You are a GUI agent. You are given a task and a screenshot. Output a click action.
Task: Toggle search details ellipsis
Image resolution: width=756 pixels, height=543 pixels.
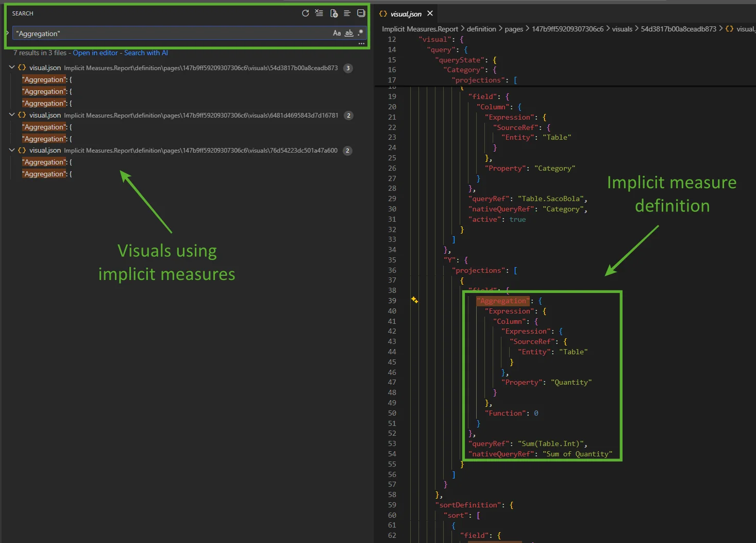361,44
